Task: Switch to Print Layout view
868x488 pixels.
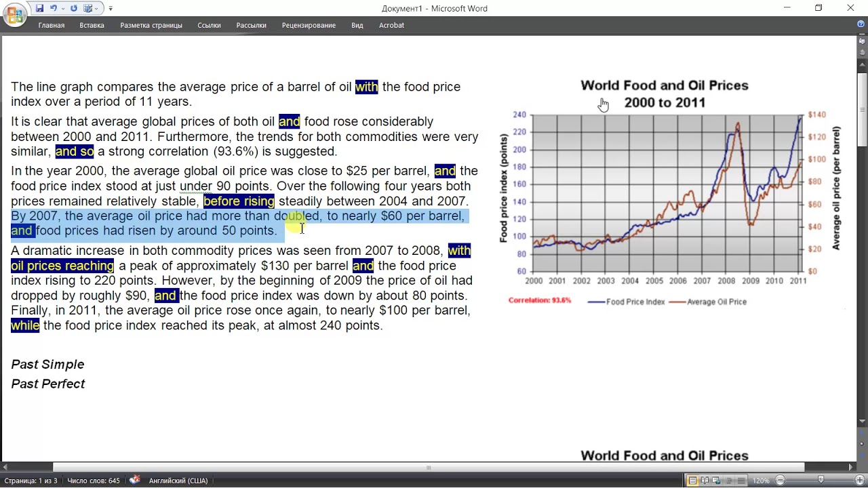Action: pyautogui.click(x=692, y=481)
